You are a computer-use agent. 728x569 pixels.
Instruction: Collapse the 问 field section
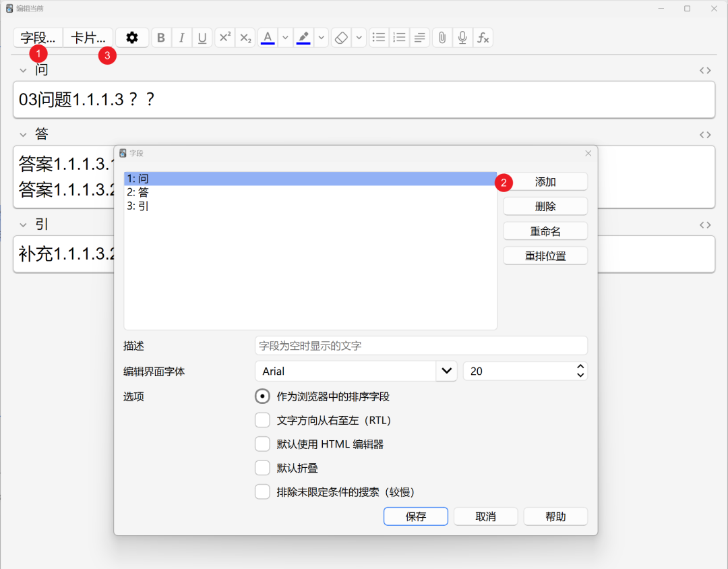click(x=23, y=71)
